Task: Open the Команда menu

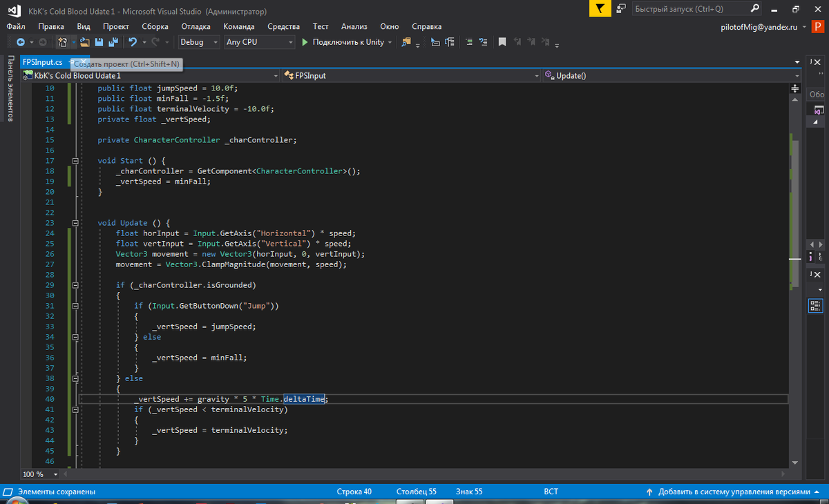Action: (x=239, y=26)
